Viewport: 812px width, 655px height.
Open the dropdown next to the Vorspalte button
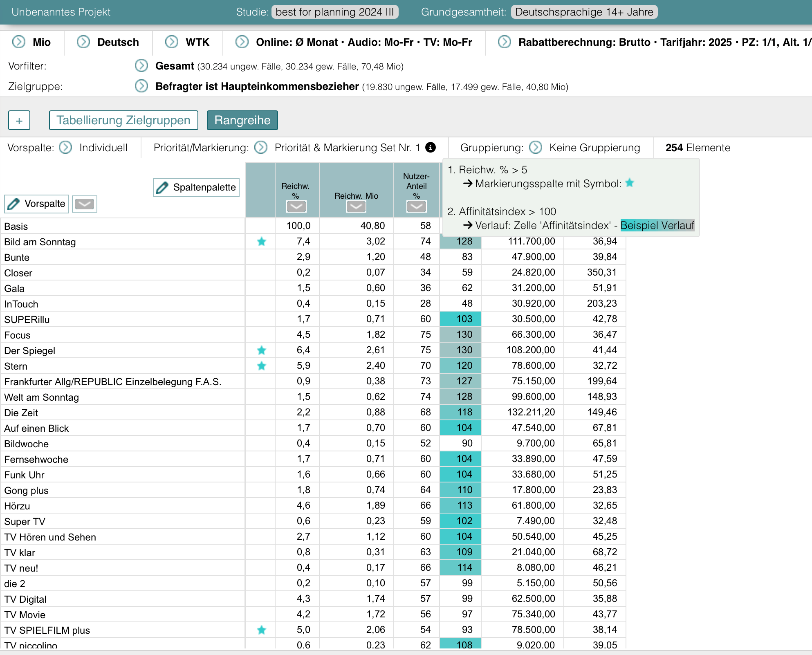85,204
